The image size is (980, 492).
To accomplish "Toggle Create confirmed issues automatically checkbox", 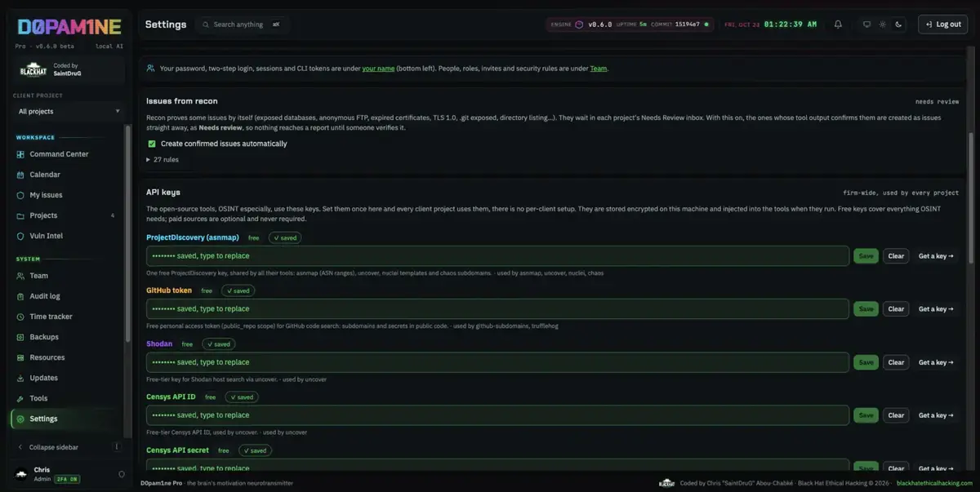I will 152,144.
